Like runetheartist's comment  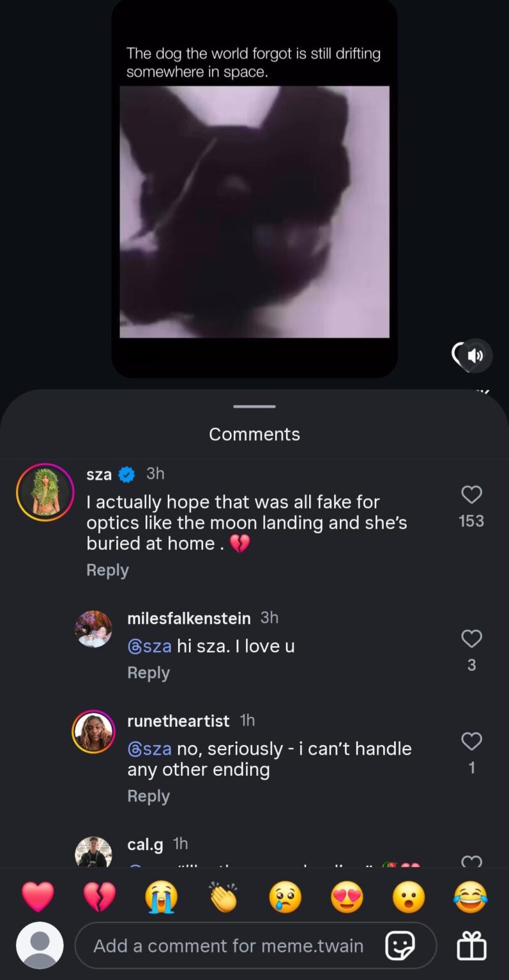[471, 741]
